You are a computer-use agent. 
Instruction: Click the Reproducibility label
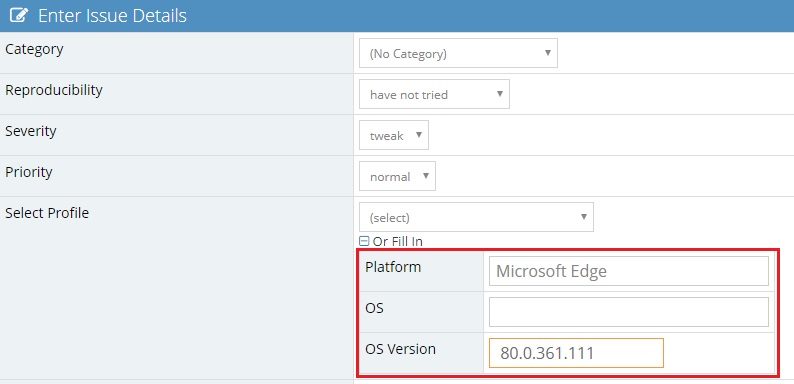[54, 90]
